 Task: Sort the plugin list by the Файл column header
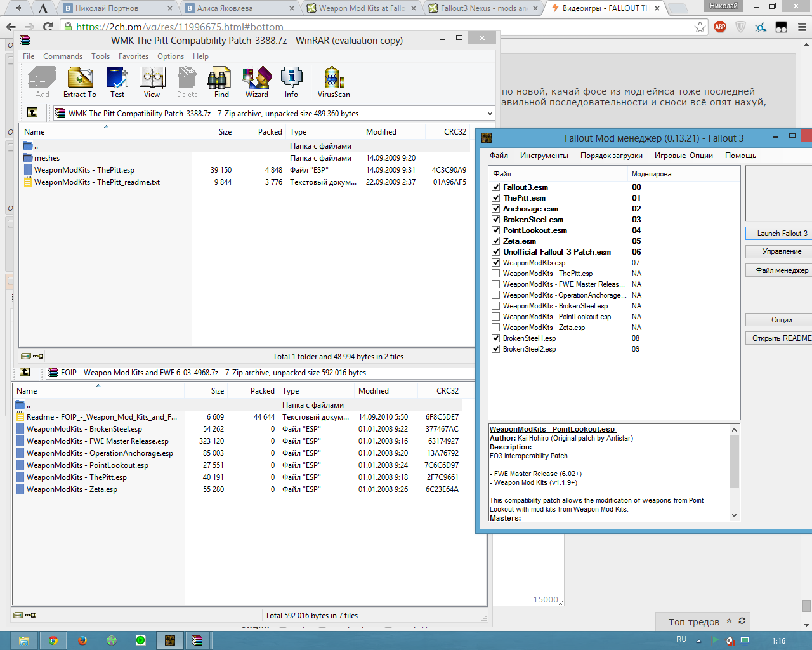pyautogui.click(x=558, y=174)
